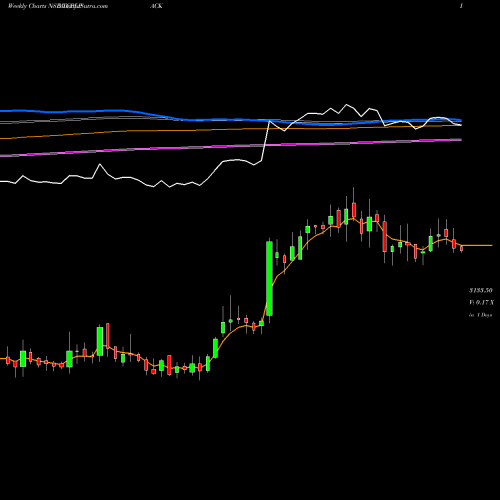500x500 pixels.
Task: Click the 'V: 0.17 X' volume label
Action: pyautogui.click(x=482, y=302)
